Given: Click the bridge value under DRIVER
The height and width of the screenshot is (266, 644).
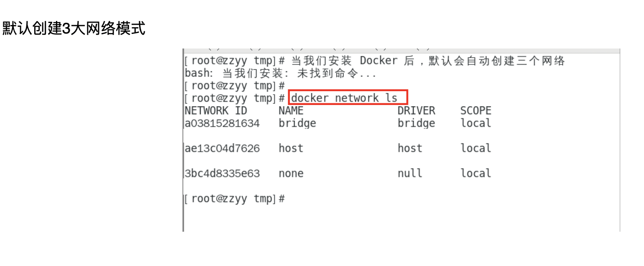Looking at the screenshot, I should [x=416, y=123].
